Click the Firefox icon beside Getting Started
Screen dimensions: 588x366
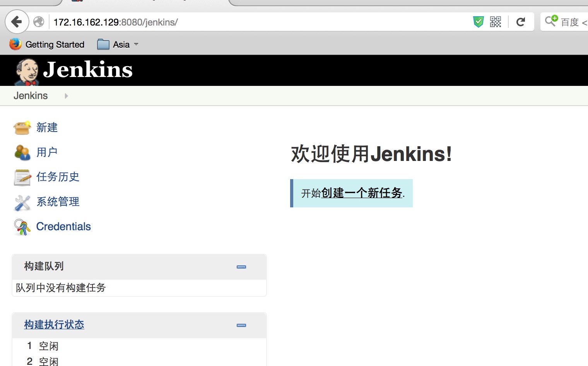[x=15, y=44]
